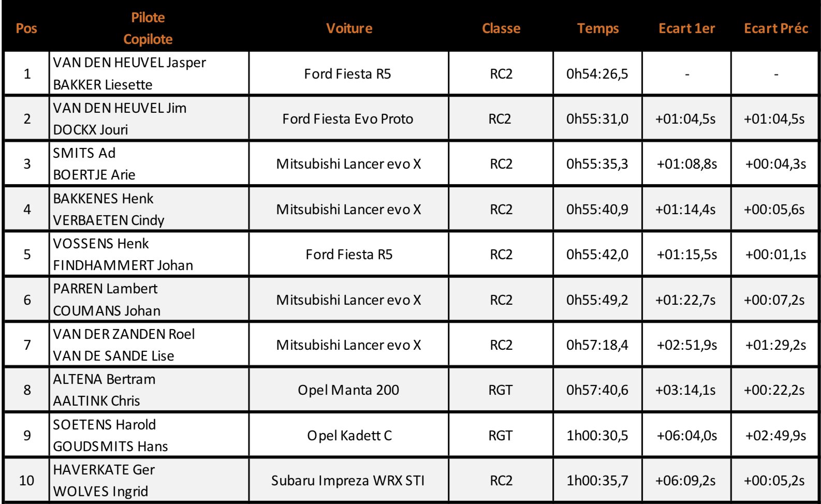The image size is (821, 504).
Task: Select the +01:15,5s gap cell
Action: 687,254
